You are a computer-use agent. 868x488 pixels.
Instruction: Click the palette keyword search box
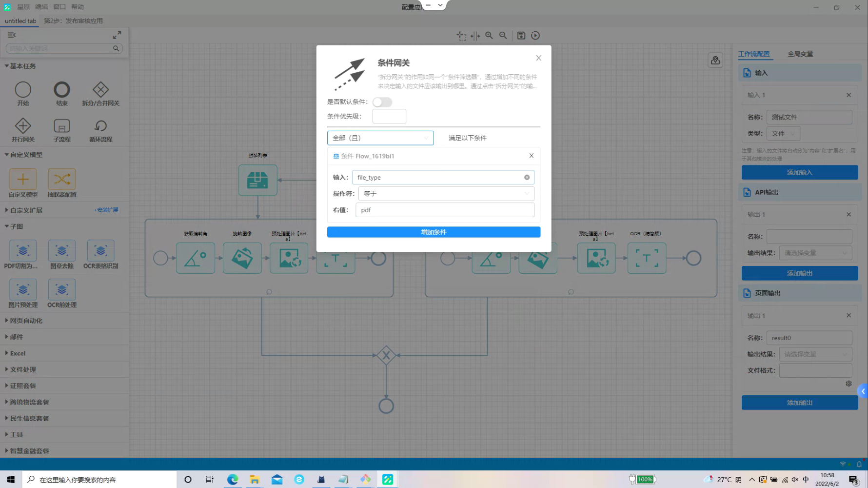click(64, 48)
